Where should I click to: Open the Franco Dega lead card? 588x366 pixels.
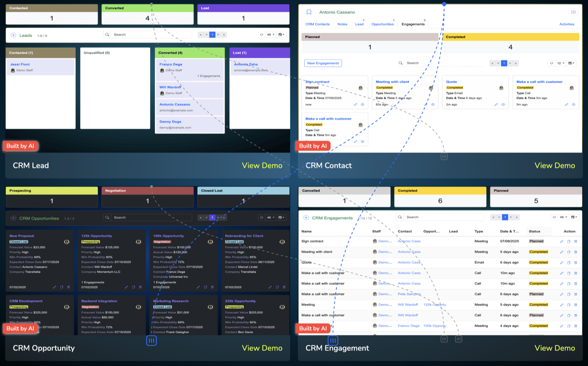click(x=171, y=65)
